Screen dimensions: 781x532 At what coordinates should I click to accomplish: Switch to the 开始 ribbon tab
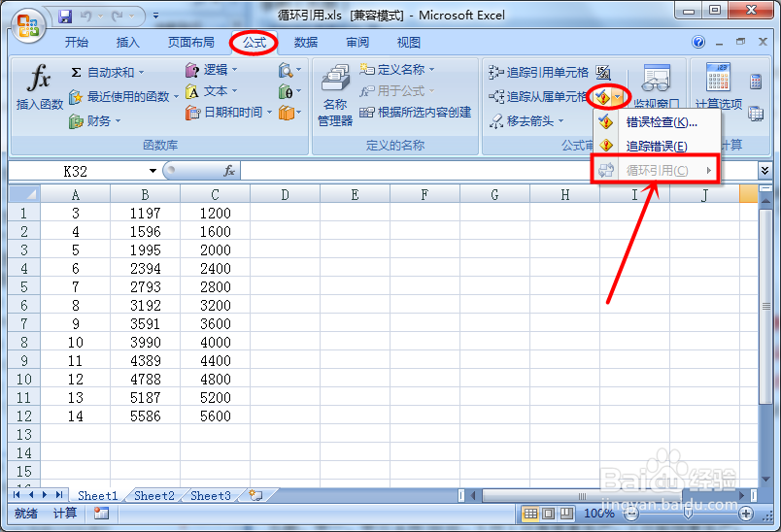pos(76,43)
